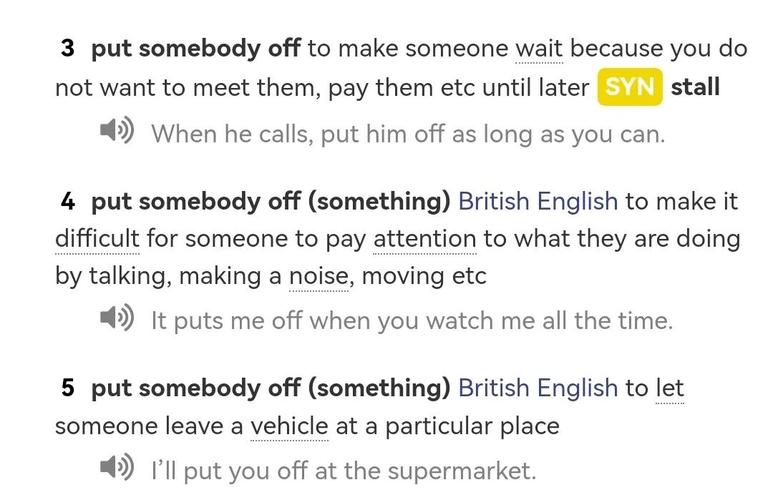Viewport: 773px width, 500px height.
Task: Open the linked word 'noise'
Action: (x=319, y=276)
